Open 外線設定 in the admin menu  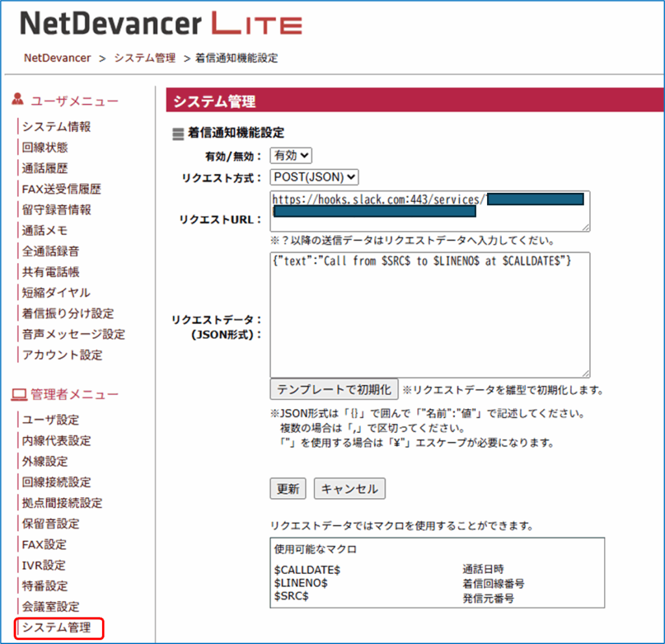(x=45, y=462)
